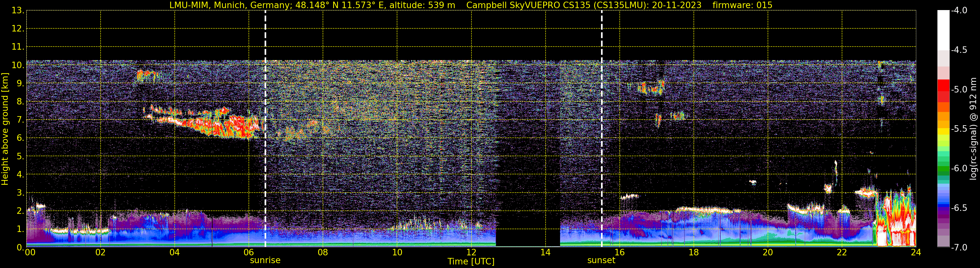Click the '-7.0' colorbar tick label
This screenshot has width=980, height=268.
[x=959, y=248]
